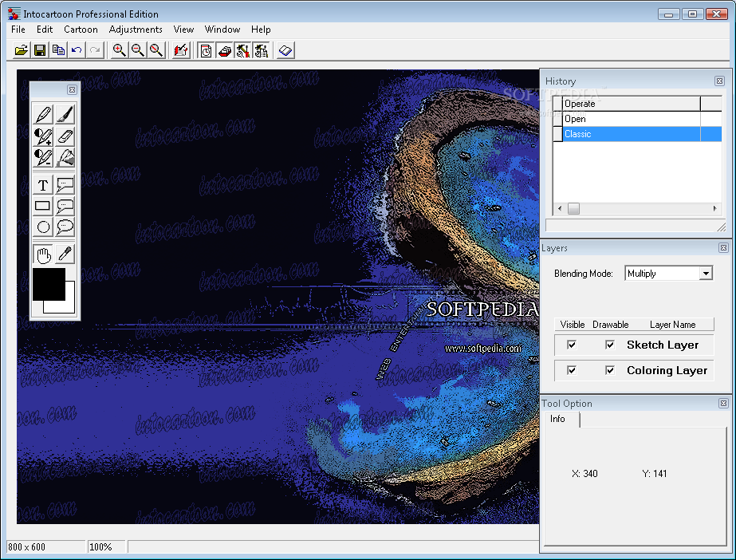Close the Tool Option panel
The image size is (736, 560).
tap(723, 403)
